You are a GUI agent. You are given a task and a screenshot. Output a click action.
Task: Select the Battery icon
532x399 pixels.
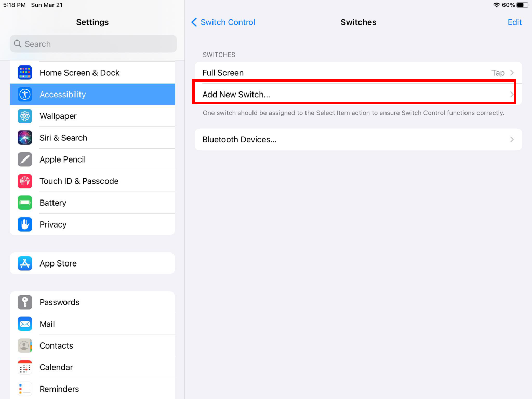point(24,203)
